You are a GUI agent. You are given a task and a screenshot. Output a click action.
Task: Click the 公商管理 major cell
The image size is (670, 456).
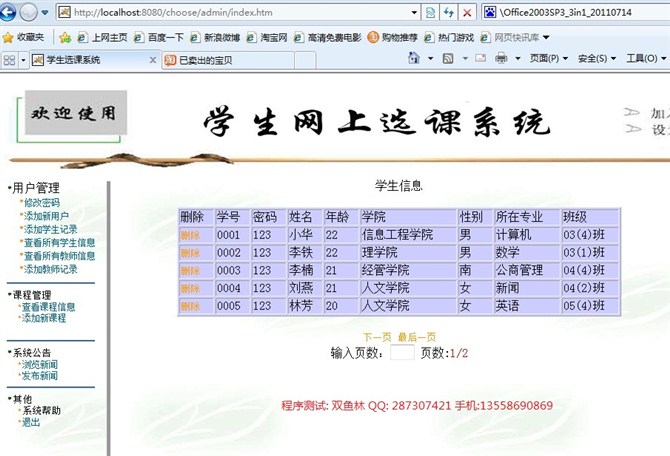(527, 270)
